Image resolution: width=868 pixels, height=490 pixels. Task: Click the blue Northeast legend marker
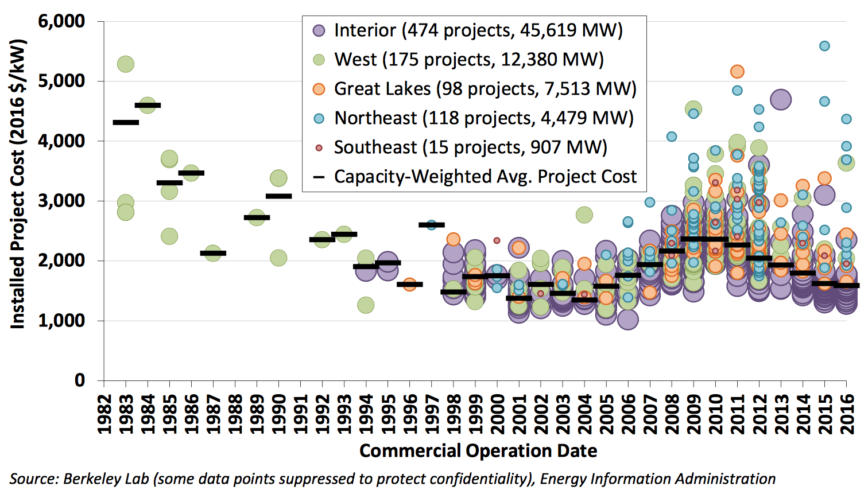tap(319, 118)
